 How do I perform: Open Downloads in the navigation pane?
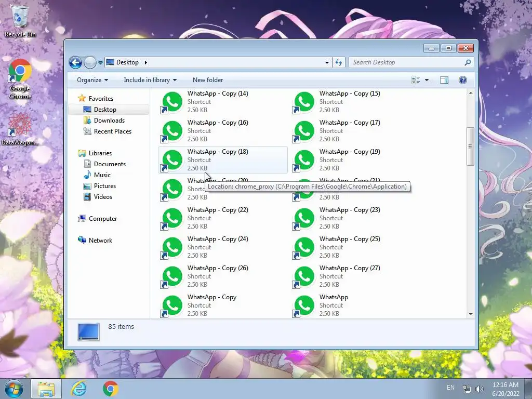[109, 121]
